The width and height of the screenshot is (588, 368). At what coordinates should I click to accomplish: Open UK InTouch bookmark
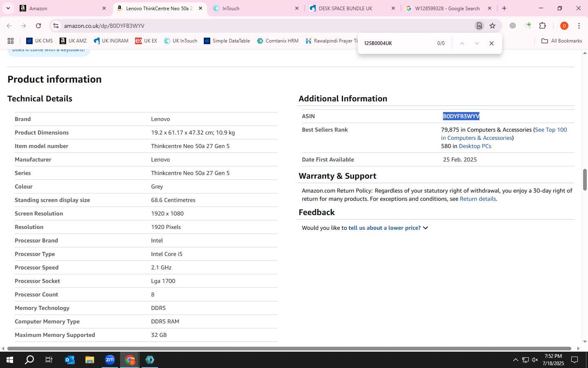[x=180, y=41]
